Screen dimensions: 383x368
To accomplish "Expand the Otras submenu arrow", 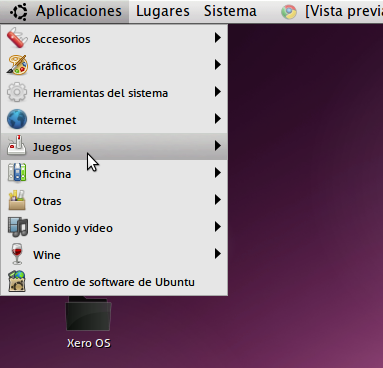I will tap(218, 200).
